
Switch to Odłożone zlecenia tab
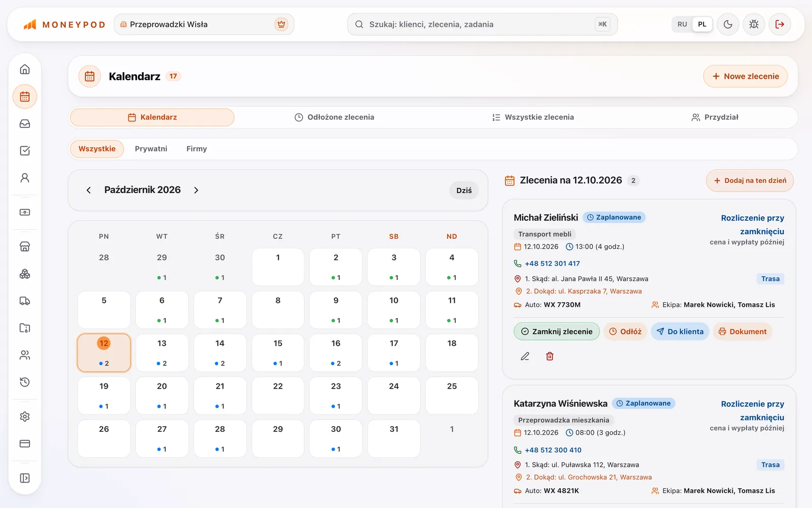click(334, 117)
